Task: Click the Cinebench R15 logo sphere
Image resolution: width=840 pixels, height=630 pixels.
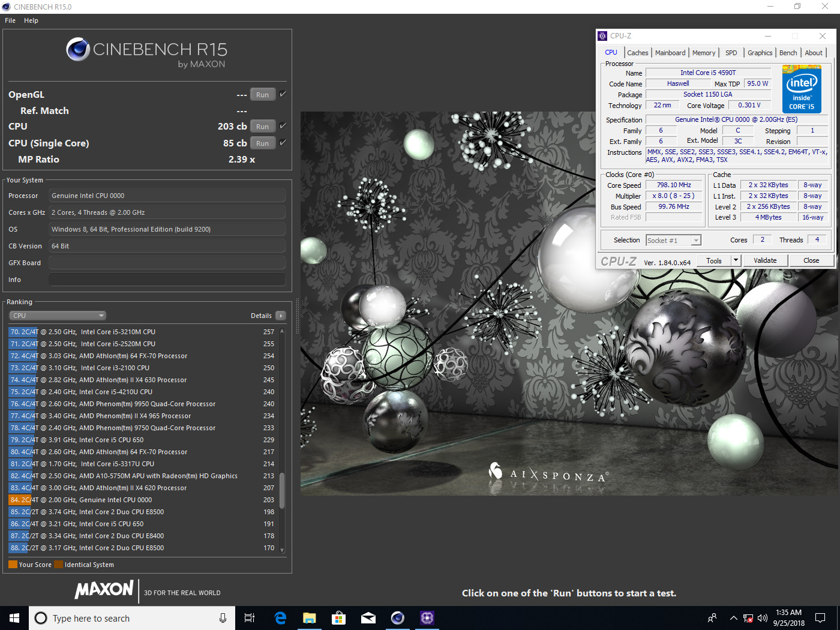Action: pyautogui.click(x=78, y=49)
